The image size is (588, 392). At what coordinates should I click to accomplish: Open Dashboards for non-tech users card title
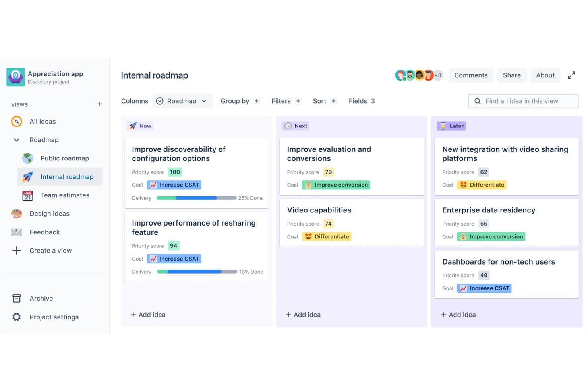click(x=499, y=262)
